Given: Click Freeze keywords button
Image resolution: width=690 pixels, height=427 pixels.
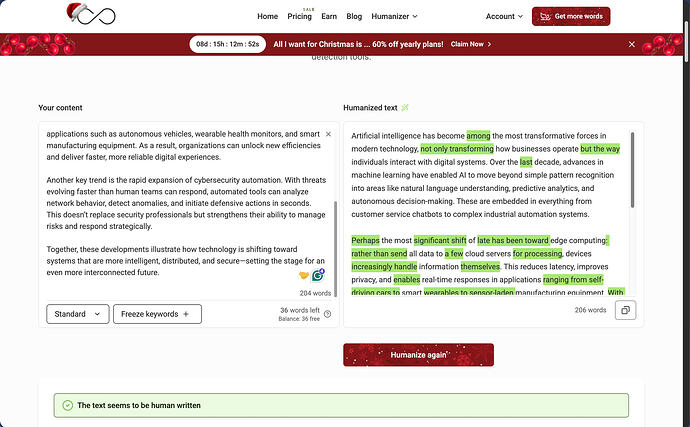Looking at the screenshot, I should point(157,314).
